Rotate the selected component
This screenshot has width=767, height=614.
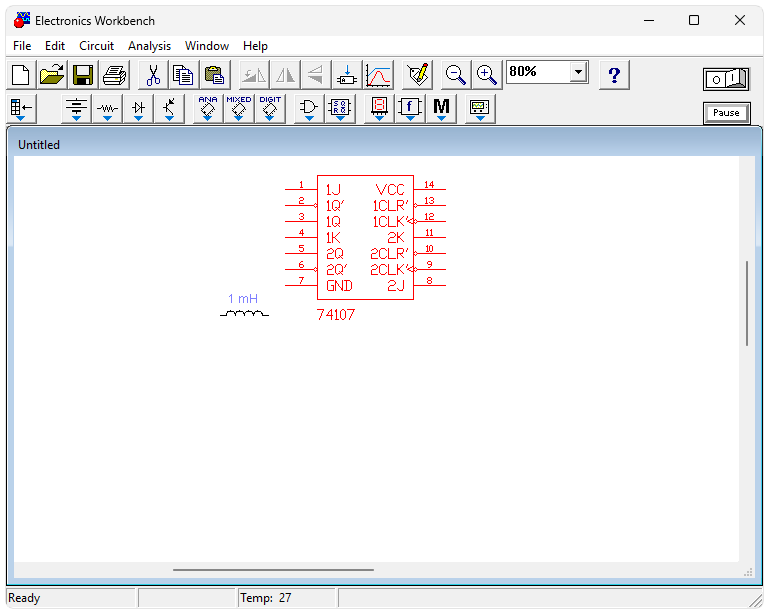pyautogui.click(x=254, y=75)
